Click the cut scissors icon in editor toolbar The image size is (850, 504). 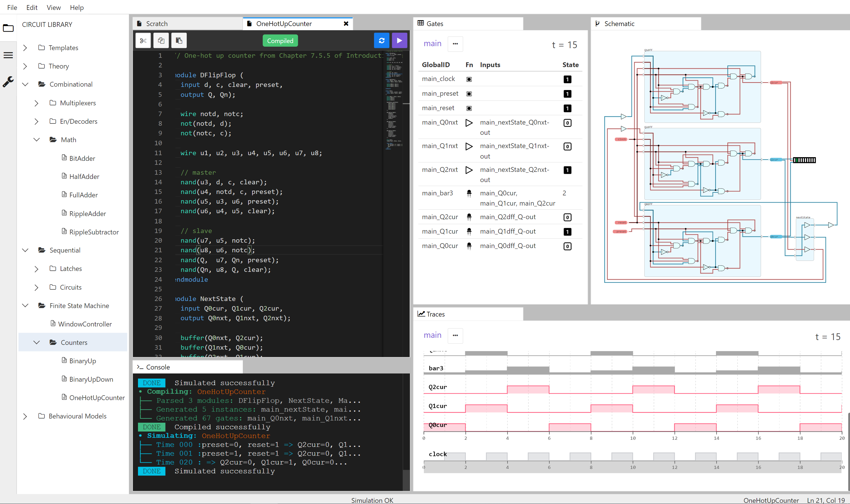[143, 41]
